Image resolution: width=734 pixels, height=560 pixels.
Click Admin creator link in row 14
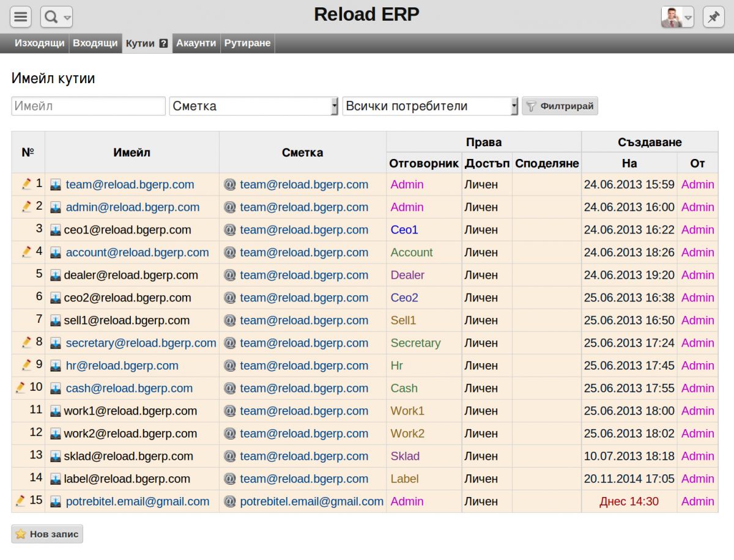[698, 479]
